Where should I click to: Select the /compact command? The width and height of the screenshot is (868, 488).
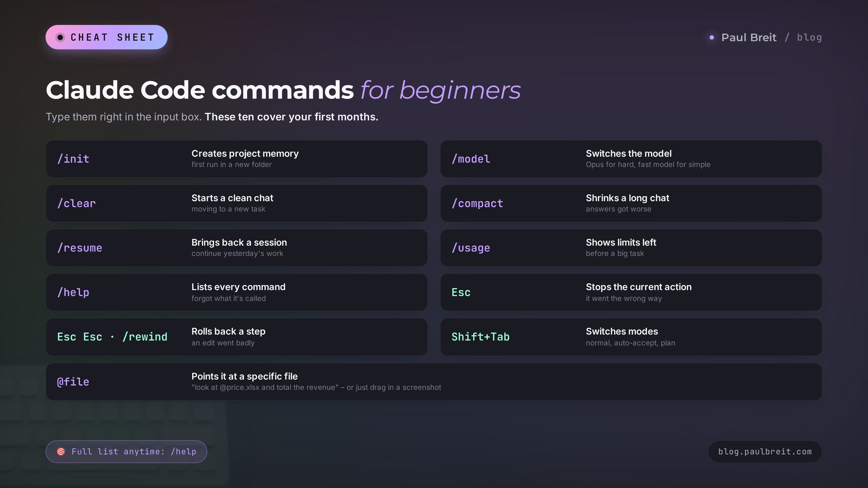477,203
